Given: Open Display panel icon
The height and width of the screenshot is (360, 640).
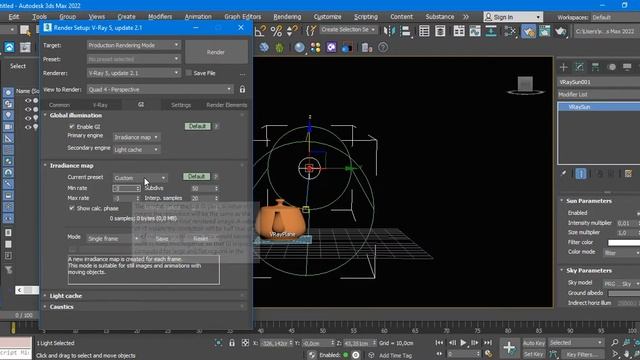Looking at the screenshot, I should coord(627,67).
